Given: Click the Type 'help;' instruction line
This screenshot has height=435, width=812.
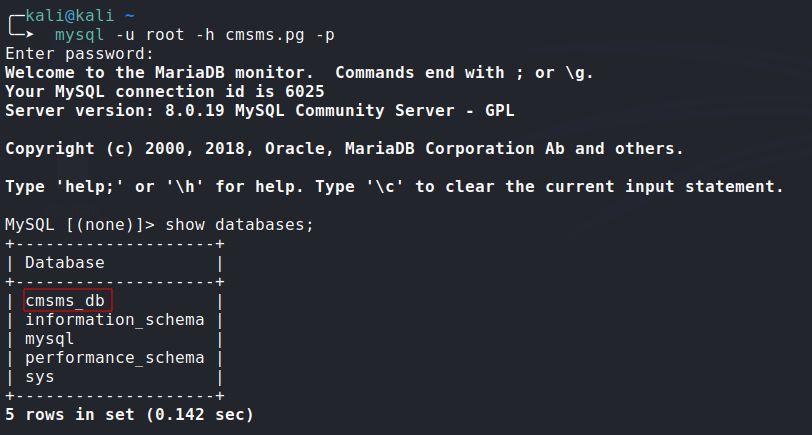Looking at the screenshot, I should pyautogui.click(x=395, y=186).
